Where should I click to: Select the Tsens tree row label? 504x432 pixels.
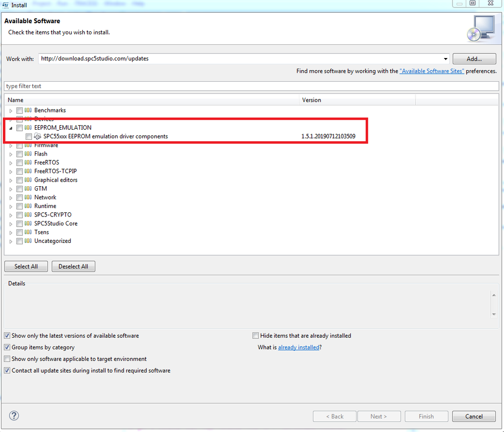pos(42,232)
